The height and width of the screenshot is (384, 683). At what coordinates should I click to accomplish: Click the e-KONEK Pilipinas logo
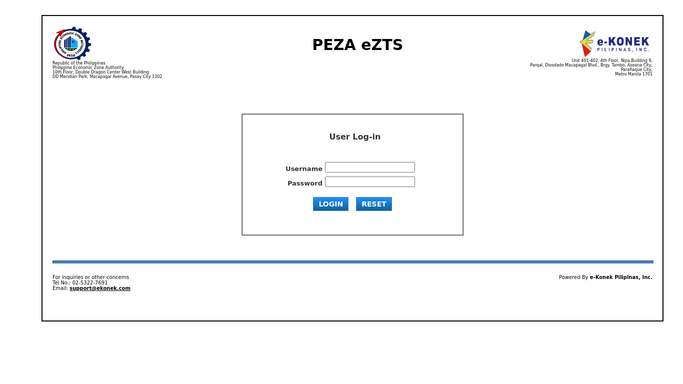pyautogui.click(x=615, y=43)
